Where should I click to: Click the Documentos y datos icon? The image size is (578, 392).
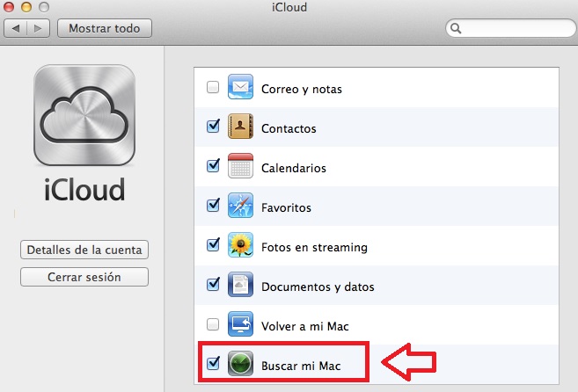point(240,285)
